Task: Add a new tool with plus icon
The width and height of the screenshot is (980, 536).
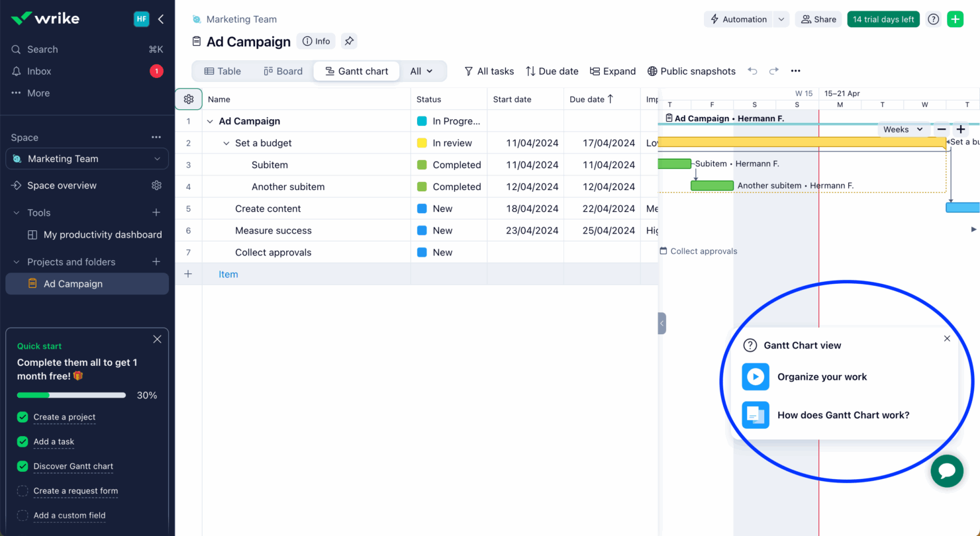Action: (156, 212)
